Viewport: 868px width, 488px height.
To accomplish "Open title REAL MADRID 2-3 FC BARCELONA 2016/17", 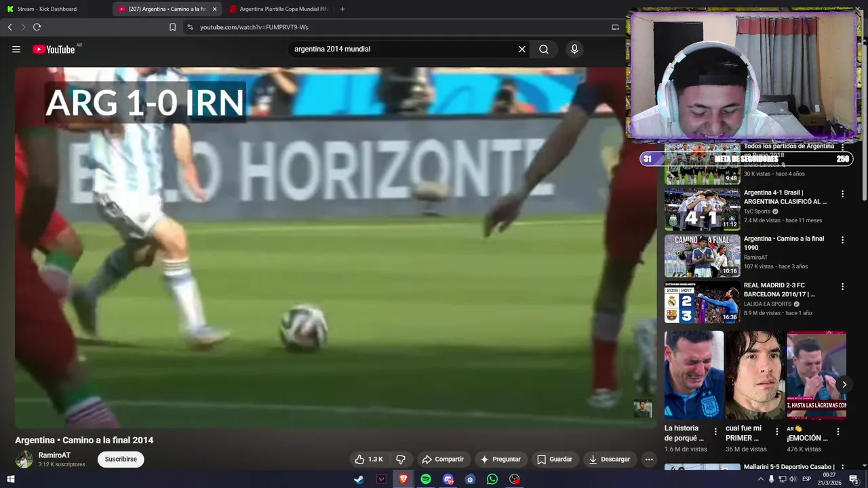I will click(780, 290).
